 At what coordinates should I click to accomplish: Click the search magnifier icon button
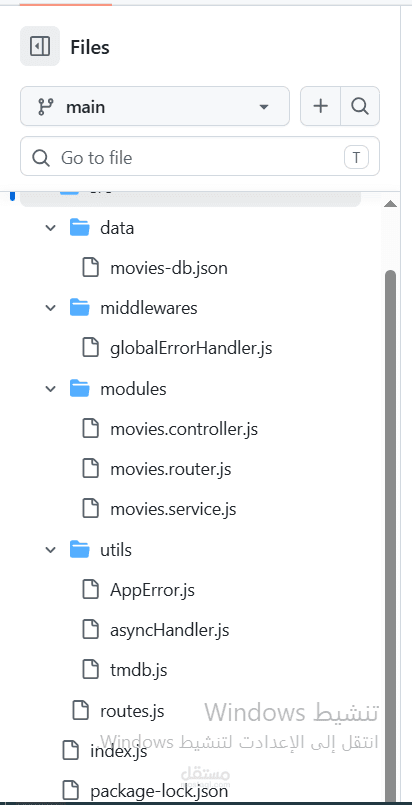360,106
